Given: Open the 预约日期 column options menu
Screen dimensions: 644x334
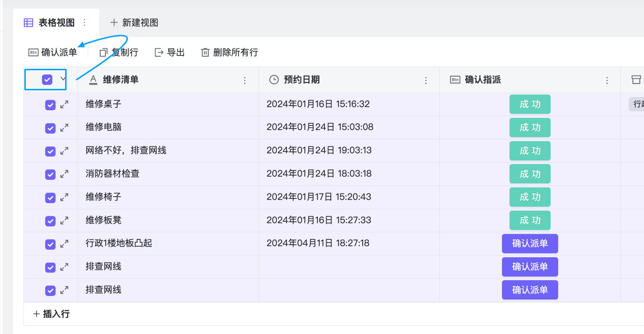Looking at the screenshot, I should (x=426, y=80).
